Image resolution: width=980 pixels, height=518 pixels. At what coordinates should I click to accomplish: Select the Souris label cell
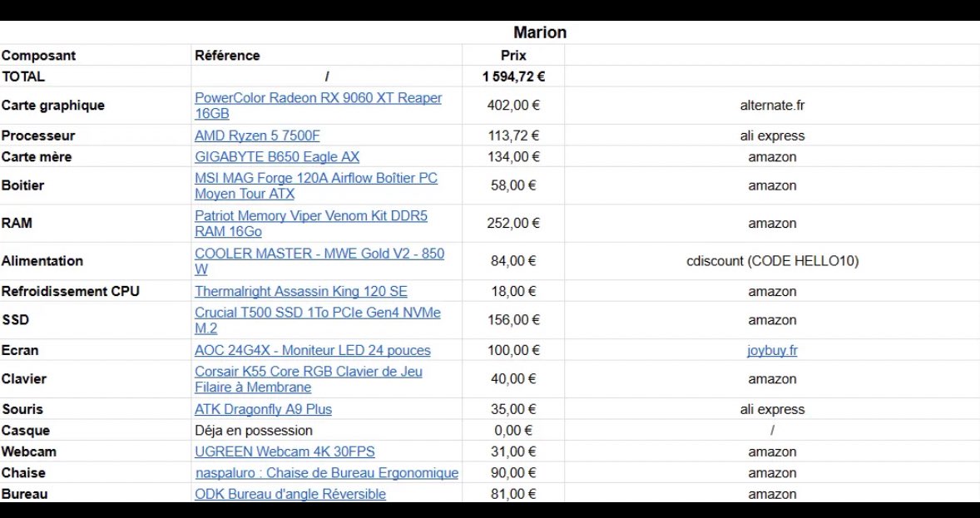95,409
